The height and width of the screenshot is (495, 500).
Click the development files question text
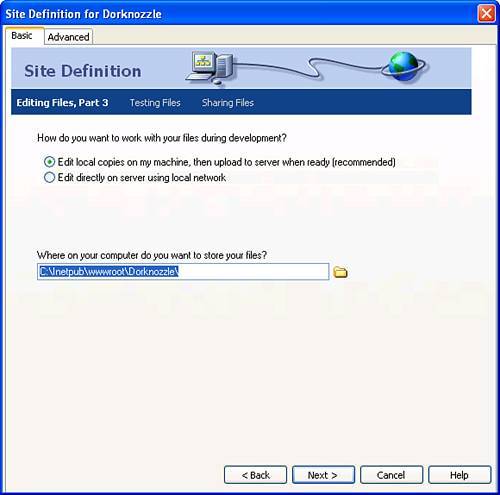[162, 138]
